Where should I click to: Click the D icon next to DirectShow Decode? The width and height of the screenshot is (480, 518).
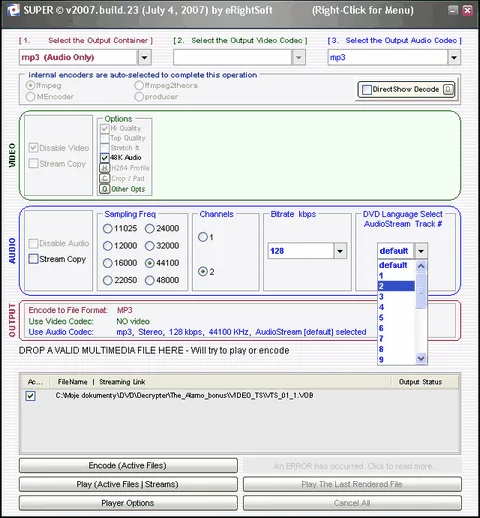click(x=449, y=89)
